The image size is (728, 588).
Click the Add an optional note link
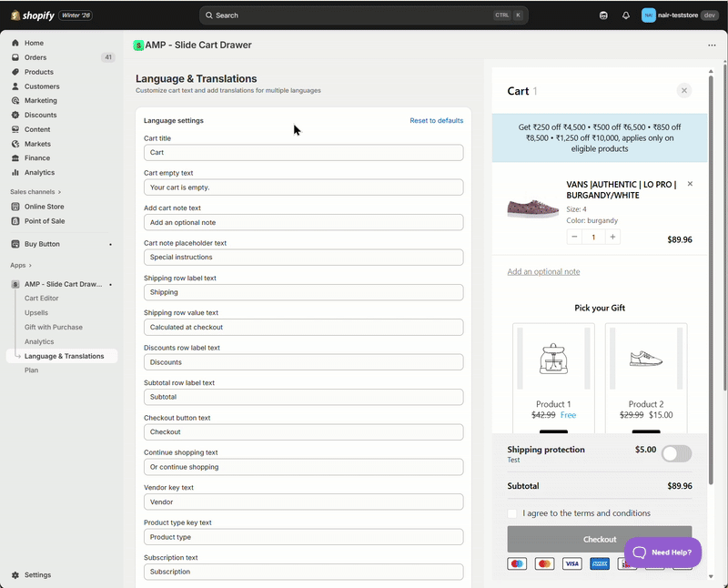[x=543, y=272]
